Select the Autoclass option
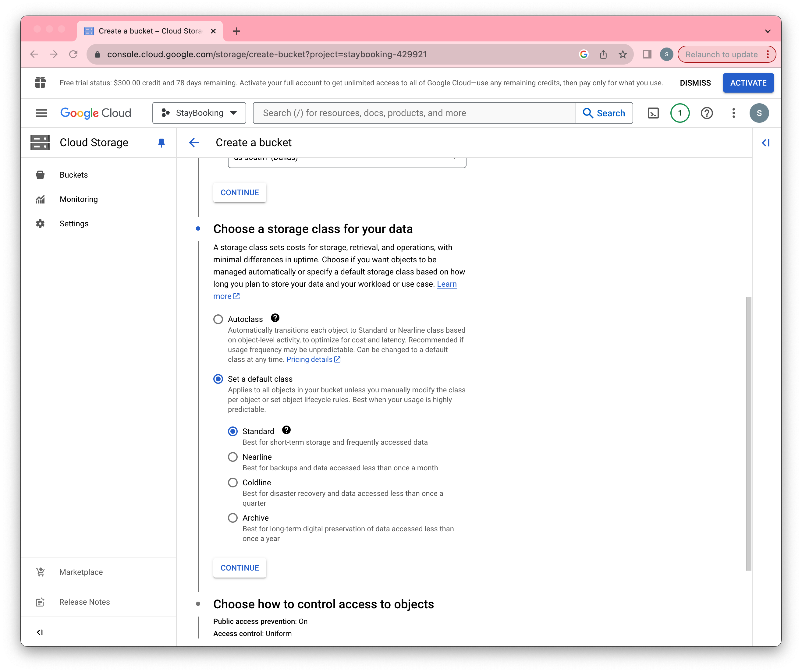This screenshot has width=802, height=672. point(218,319)
